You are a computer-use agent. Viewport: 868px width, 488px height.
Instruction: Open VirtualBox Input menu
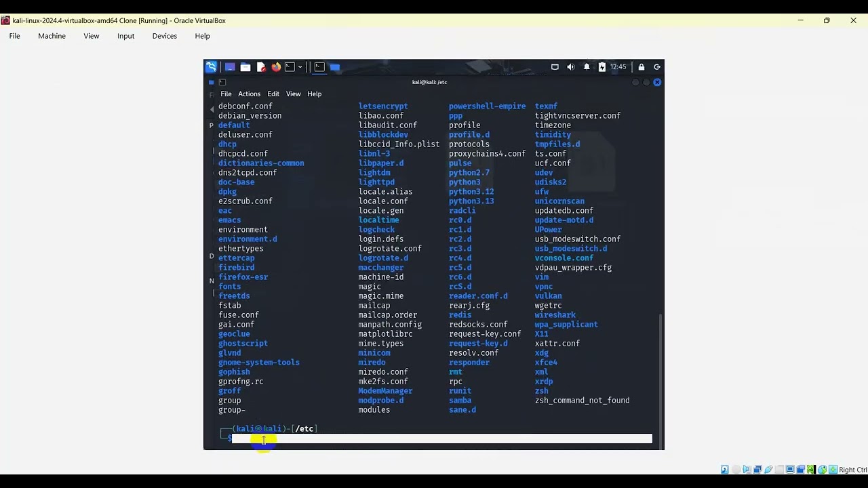(x=126, y=36)
